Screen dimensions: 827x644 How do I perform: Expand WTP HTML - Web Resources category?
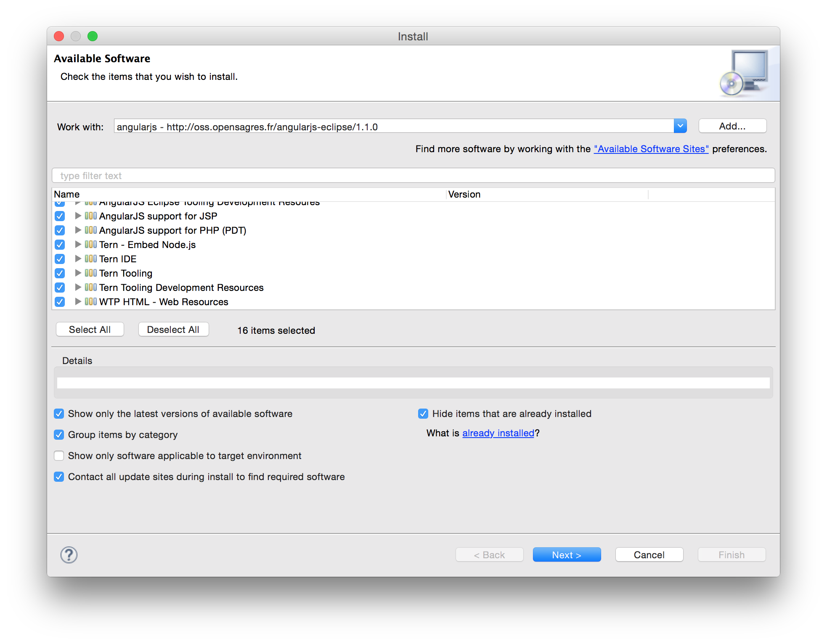(x=78, y=301)
